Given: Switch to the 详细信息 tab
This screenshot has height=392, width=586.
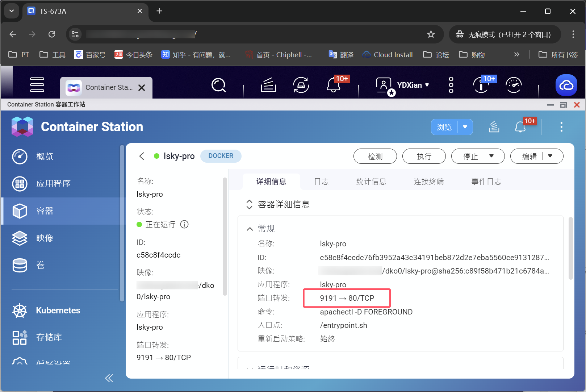Looking at the screenshot, I should point(271,182).
